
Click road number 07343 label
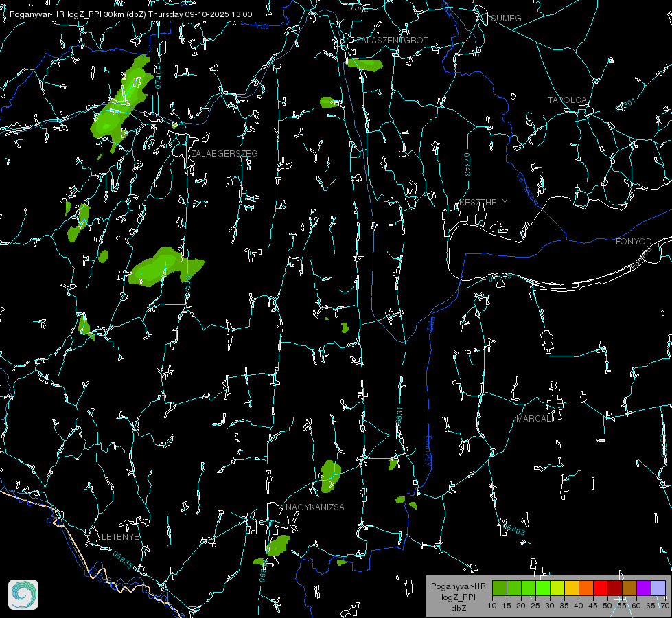467,164
